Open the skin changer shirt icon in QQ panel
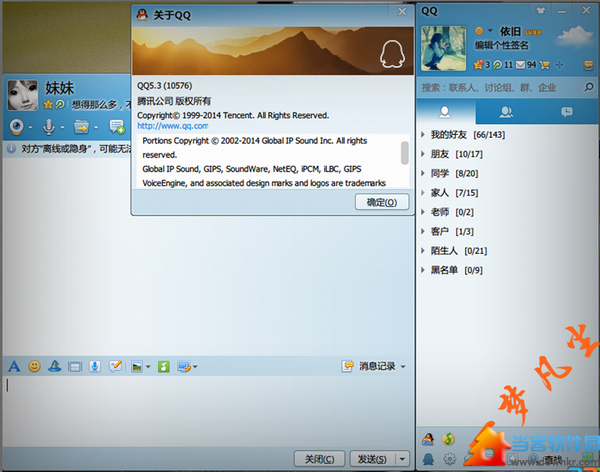600x472 pixels. tap(541, 10)
